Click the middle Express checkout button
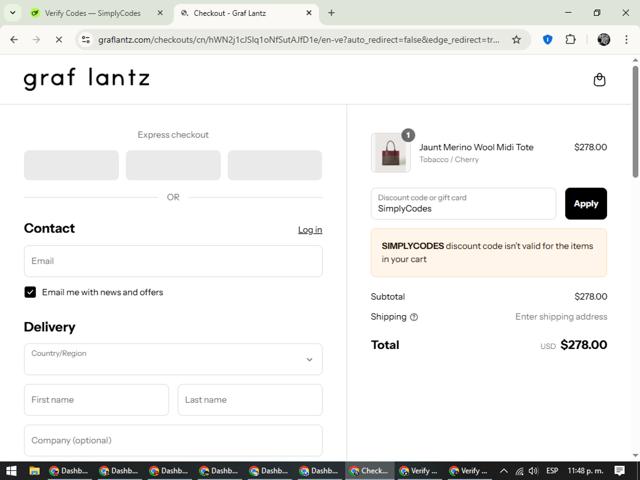The height and width of the screenshot is (480, 640). [173, 165]
